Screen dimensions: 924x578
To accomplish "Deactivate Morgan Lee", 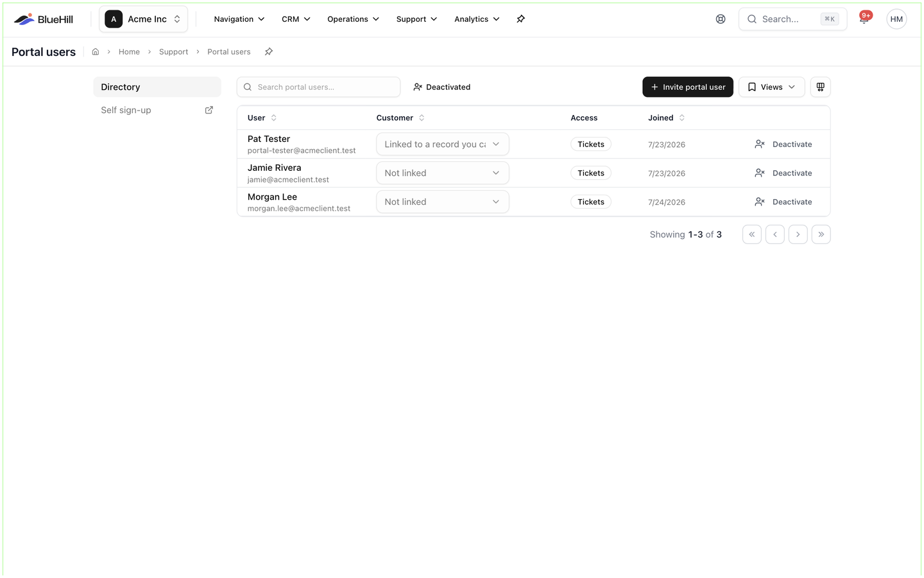I will [783, 202].
